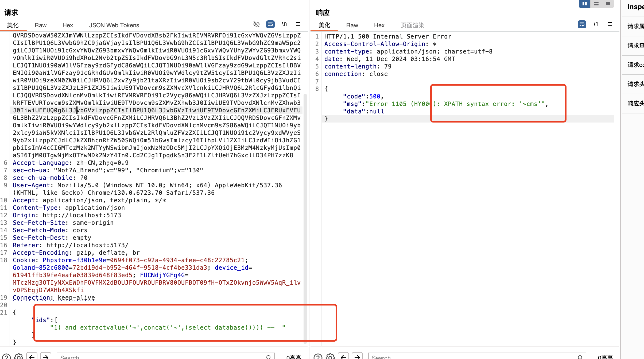Click request search settings gear icon
This screenshot has height=359, width=644.
(x=18, y=357)
